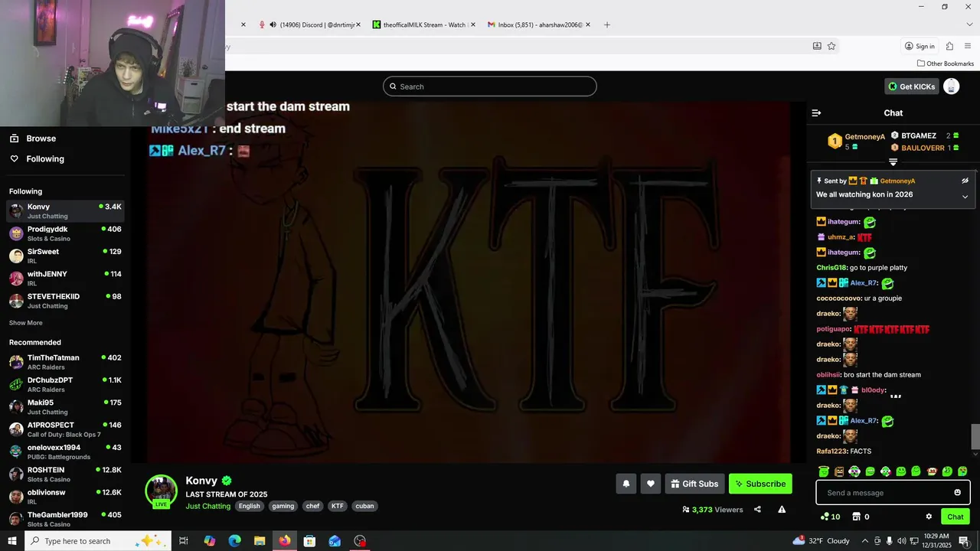Open emoji picker in message box
This screenshot has width=980, height=551.
957,493
